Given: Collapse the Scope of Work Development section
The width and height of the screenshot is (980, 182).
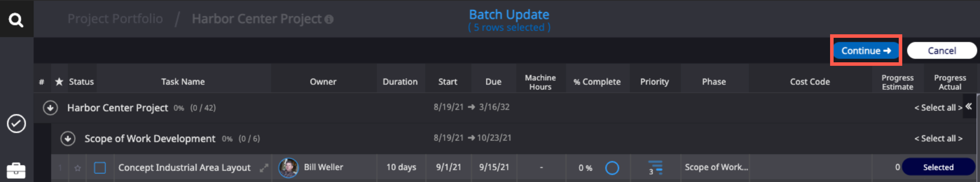Looking at the screenshot, I should (68, 139).
